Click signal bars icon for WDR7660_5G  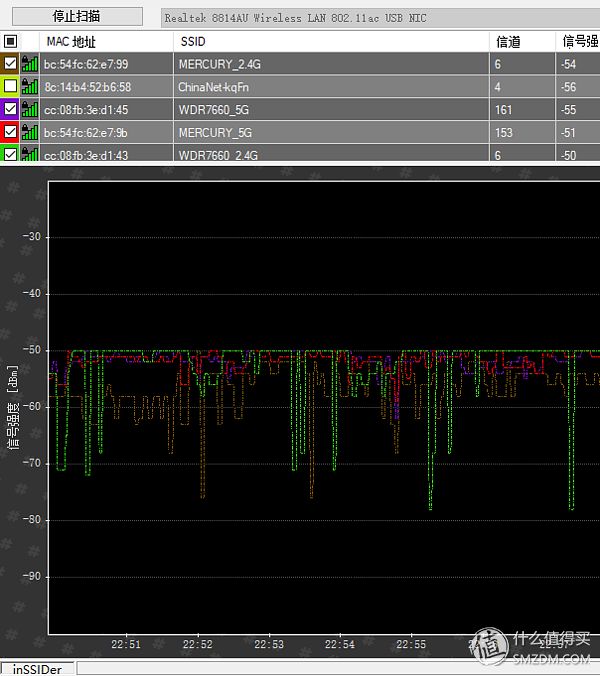(30, 110)
